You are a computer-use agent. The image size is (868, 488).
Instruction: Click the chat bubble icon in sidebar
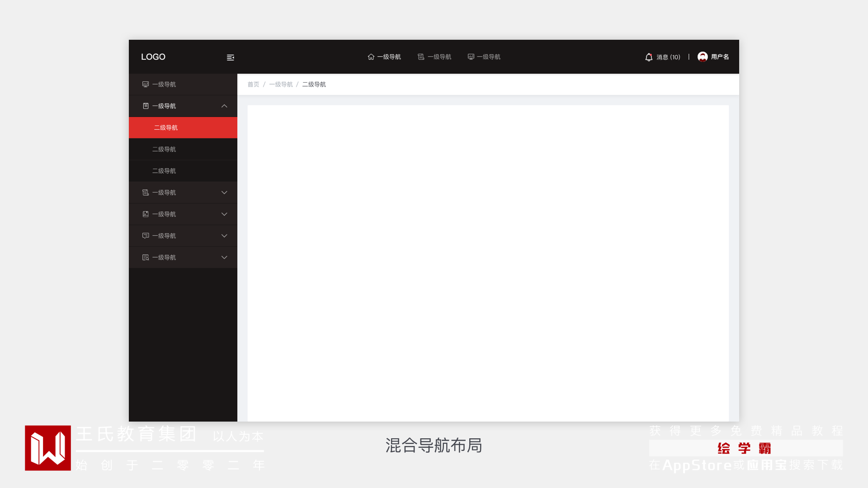coord(146,236)
